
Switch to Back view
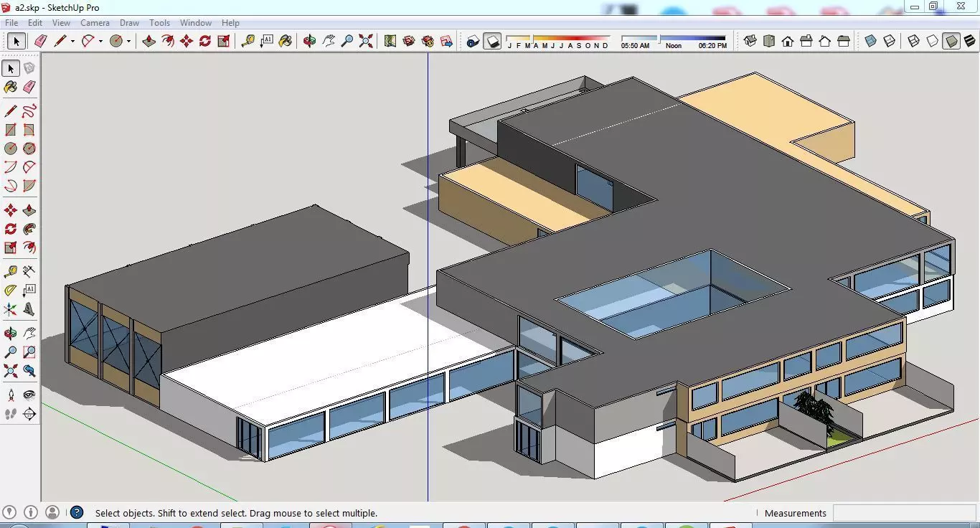point(825,41)
